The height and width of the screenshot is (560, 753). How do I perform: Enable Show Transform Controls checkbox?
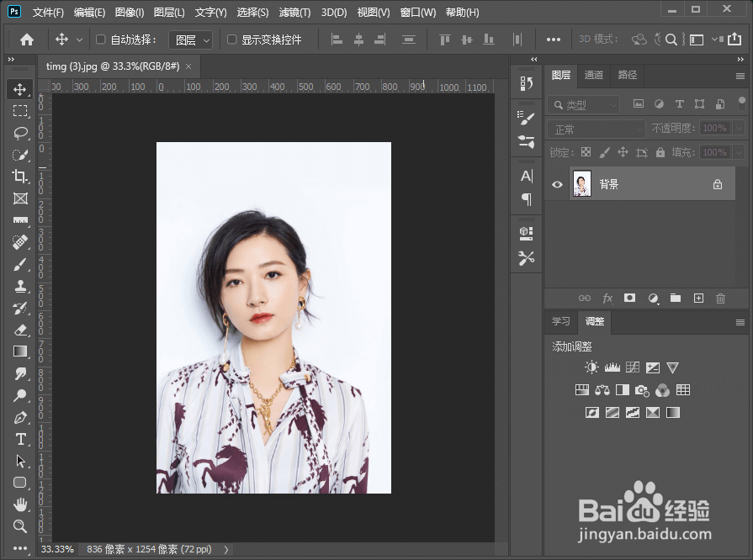[x=232, y=40]
